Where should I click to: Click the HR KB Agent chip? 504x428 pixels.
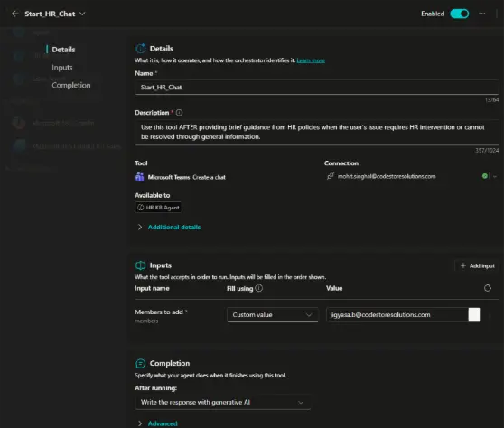[158, 208]
